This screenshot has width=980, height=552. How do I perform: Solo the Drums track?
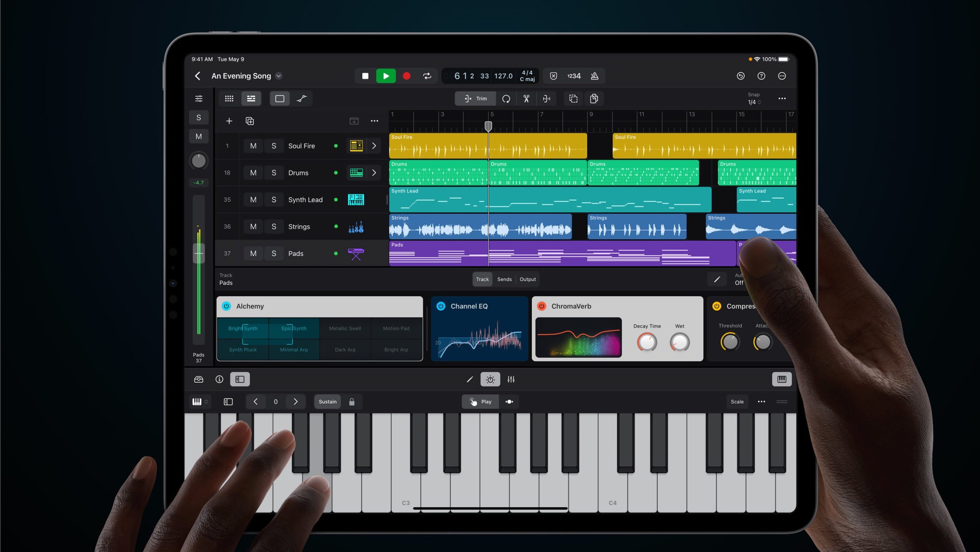point(274,173)
